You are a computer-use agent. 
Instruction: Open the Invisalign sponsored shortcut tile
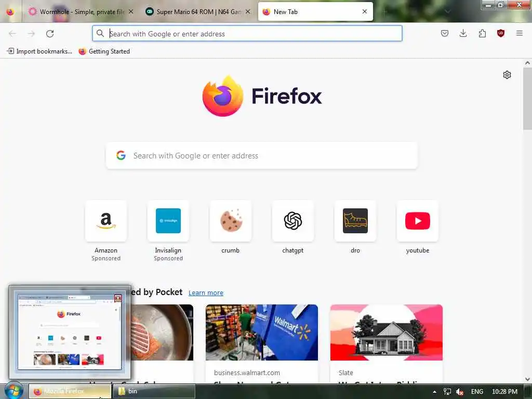tap(168, 221)
